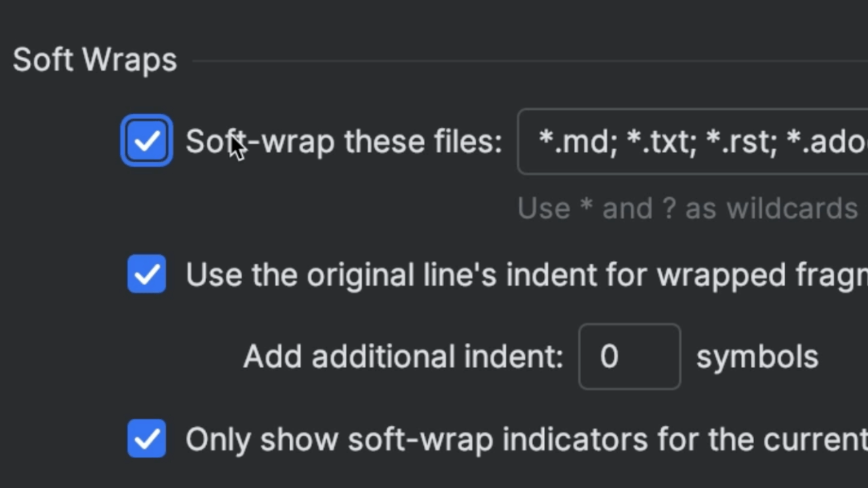Toggle Only show soft-wrap indicators checkbox
The height and width of the screenshot is (488, 868).
click(146, 439)
